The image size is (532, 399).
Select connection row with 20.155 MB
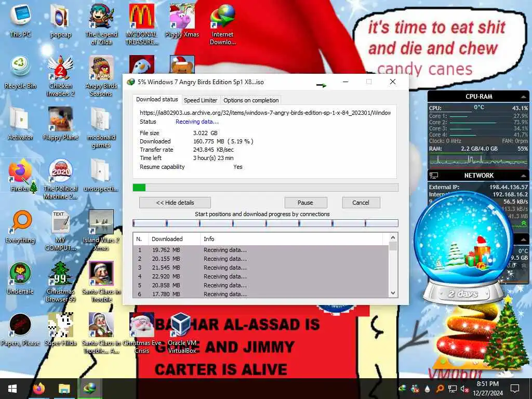261,259
